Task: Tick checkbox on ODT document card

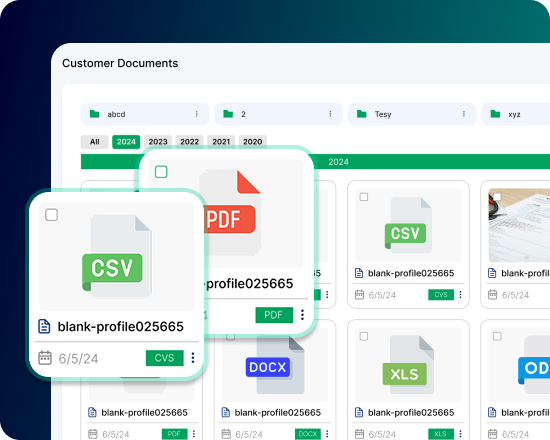Action: [497, 336]
